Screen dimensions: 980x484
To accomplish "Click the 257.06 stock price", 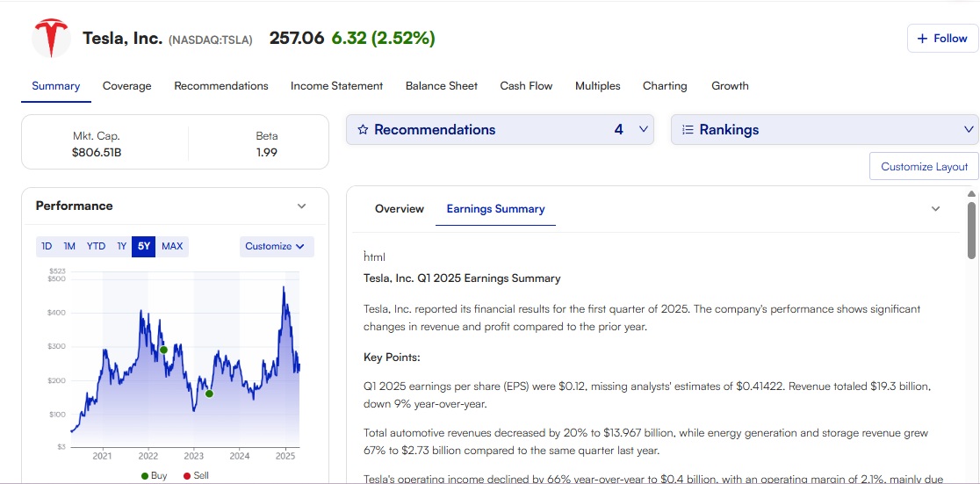I will pos(297,38).
